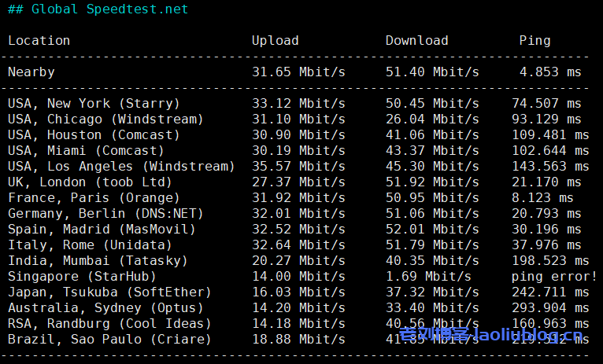
Task: Click the 'Download' column header
Action: (416, 41)
